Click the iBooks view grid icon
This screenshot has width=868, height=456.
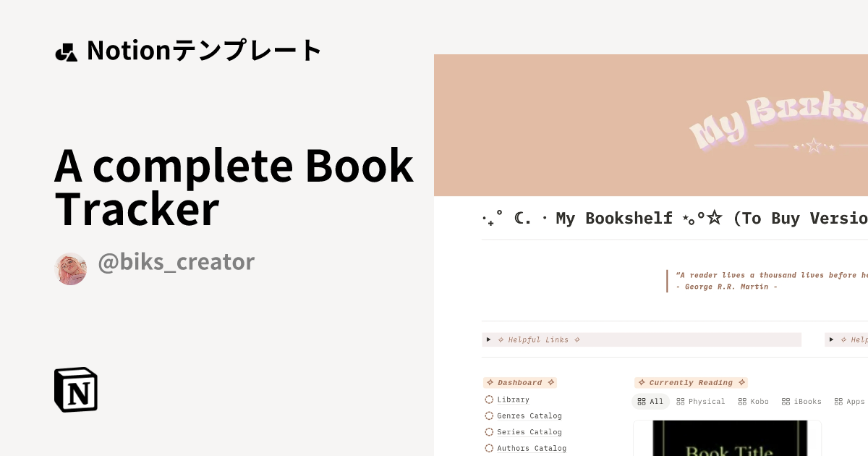786,401
